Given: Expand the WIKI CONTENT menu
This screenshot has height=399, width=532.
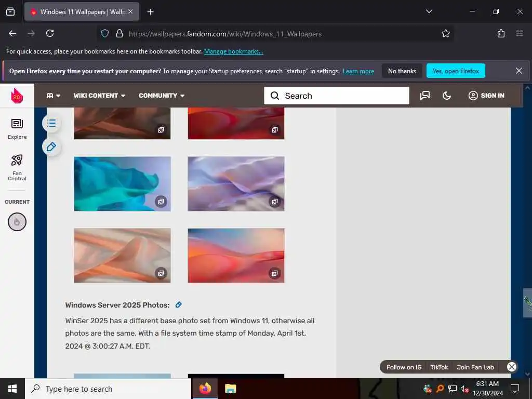Looking at the screenshot, I should click(99, 96).
